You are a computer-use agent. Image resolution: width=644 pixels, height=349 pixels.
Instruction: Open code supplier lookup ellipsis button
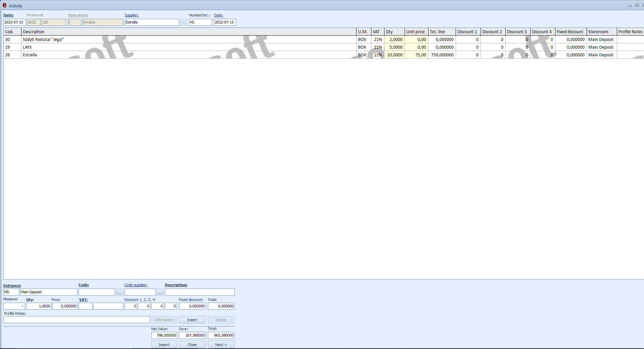pos(160,292)
